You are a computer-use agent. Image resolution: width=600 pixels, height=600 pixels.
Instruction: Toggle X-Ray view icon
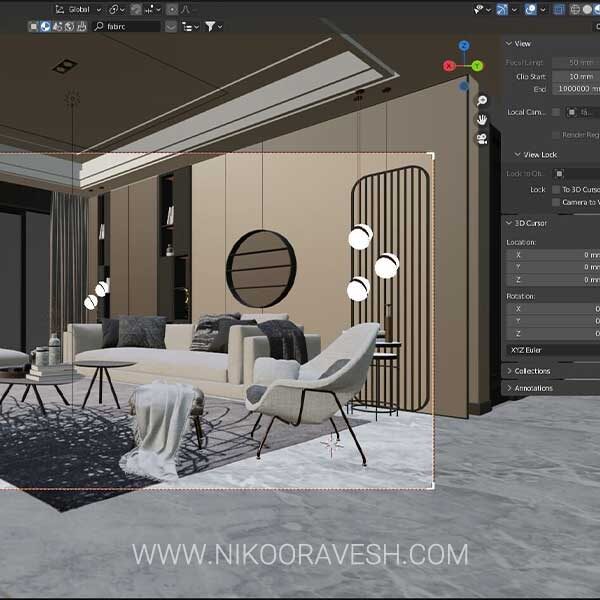click(x=559, y=10)
